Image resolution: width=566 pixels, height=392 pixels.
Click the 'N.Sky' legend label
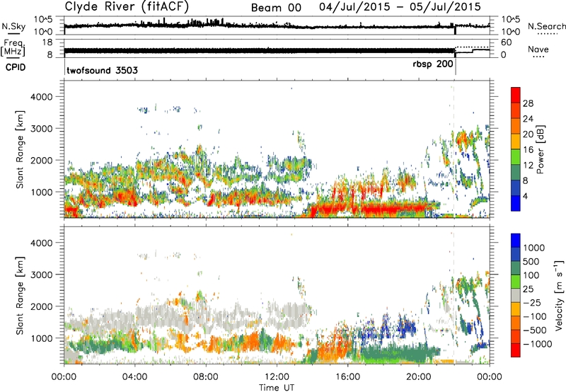click(13, 26)
